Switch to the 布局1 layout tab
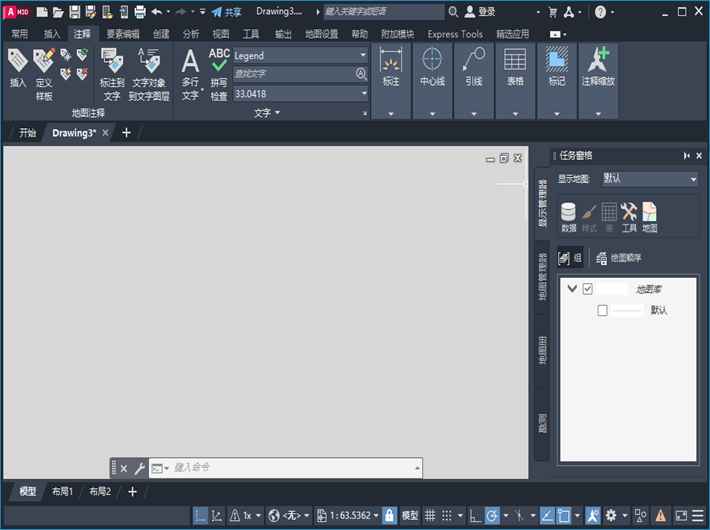Viewport: 710px width, 530px height. pos(62,491)
